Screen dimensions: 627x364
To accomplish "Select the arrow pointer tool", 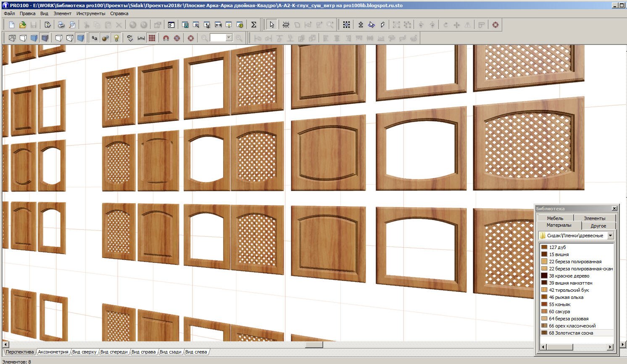I will [x=271, y=25].
